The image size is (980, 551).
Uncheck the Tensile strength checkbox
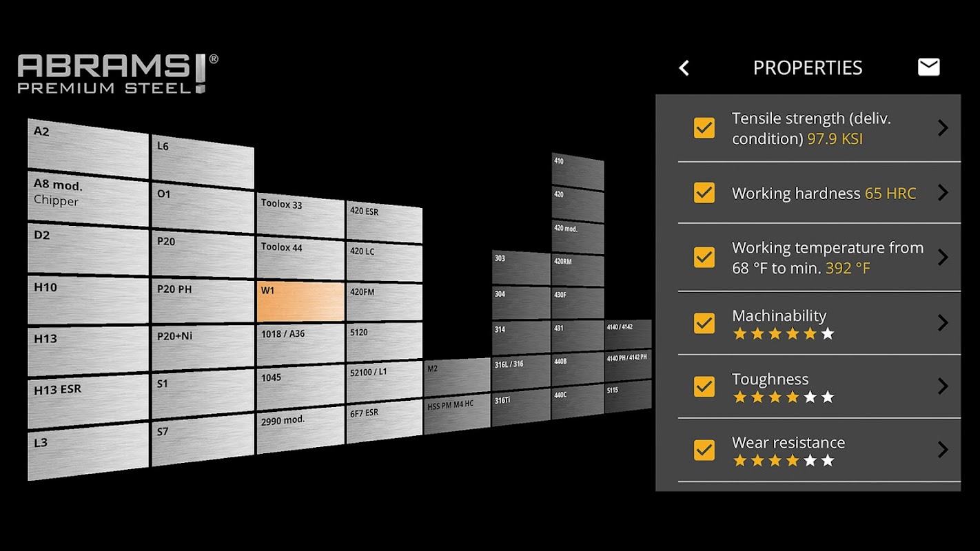point(704,128)
